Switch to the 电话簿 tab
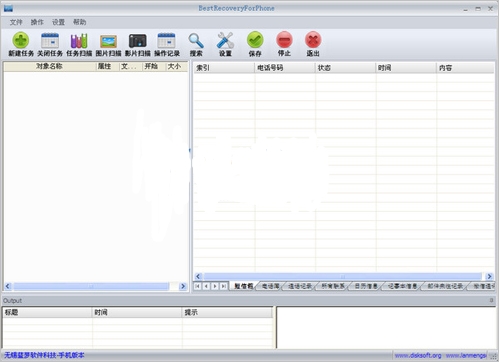This screenshot has height=362, width=499. coord(270,286)
